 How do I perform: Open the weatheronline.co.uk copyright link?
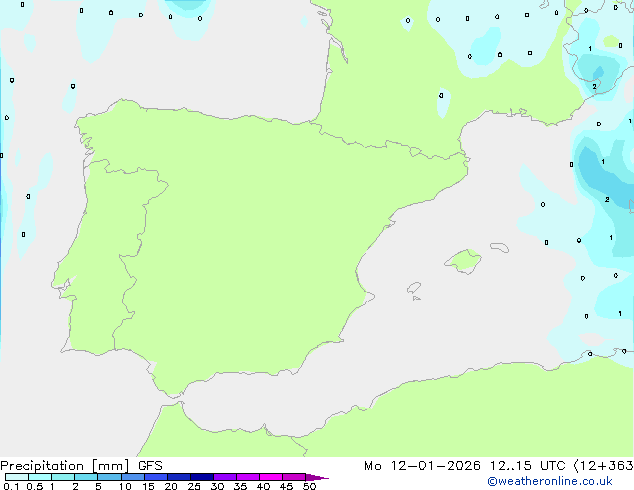click(550, 481)
